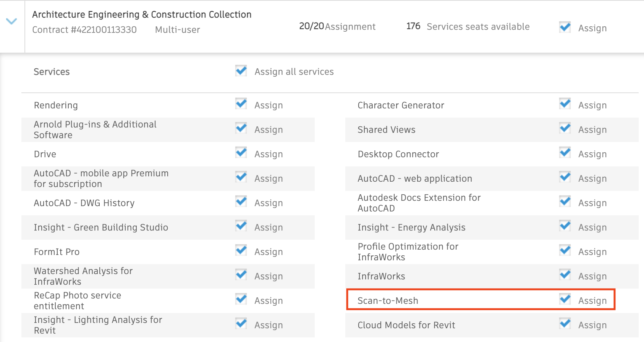Uncheck Assign for InfraWorks service
644x342 pixels.
[x=565, y=275]
